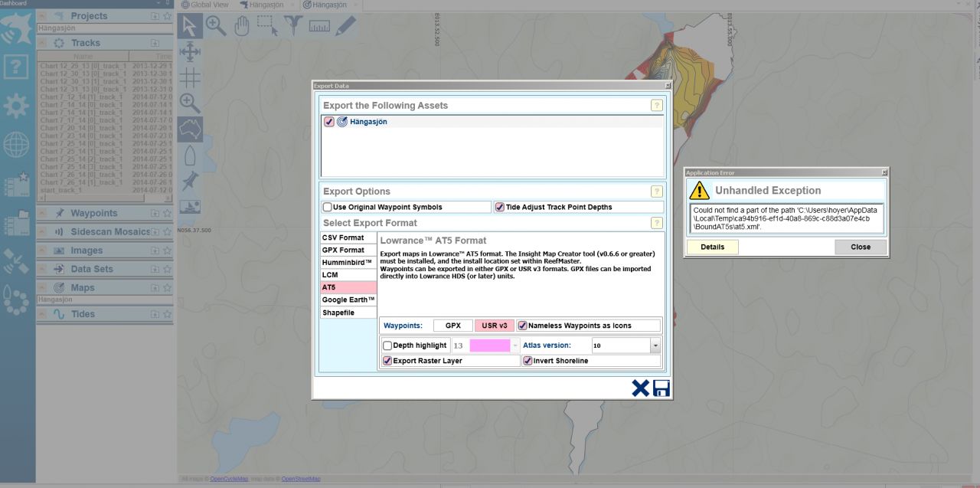This screenshot has height=488, width=980.
Task: Switch to the Global View tab
Action: click(204, 5)
